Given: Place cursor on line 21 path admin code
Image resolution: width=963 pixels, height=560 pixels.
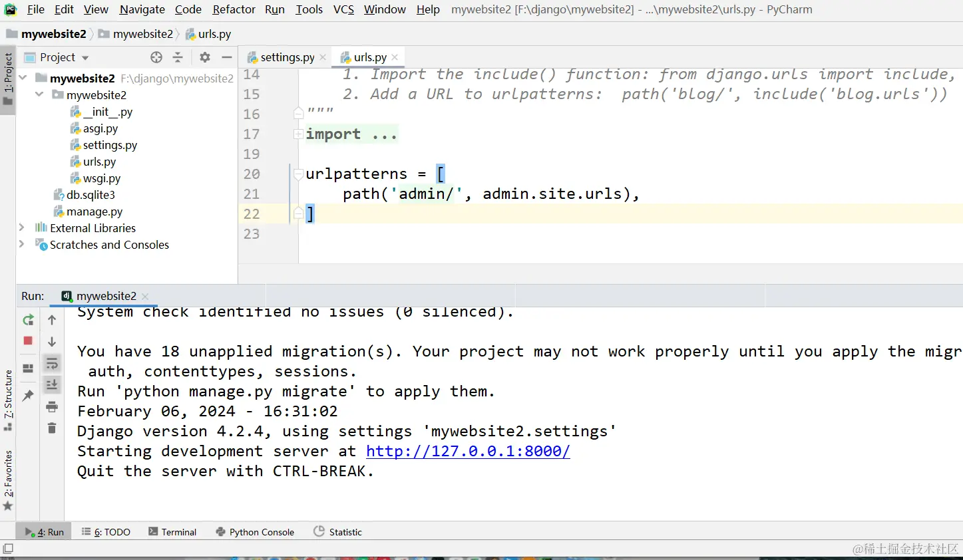Looking at the screenshot, I should click(491, 194).
